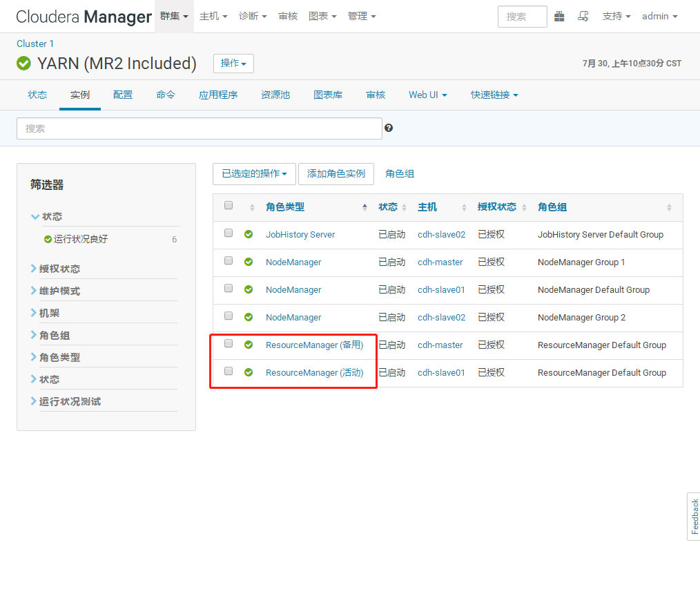Image resolution: width=700 pixels, height=594 pixels.
Task: Open the 角色组 link beside add button
Action: (400, 174)
